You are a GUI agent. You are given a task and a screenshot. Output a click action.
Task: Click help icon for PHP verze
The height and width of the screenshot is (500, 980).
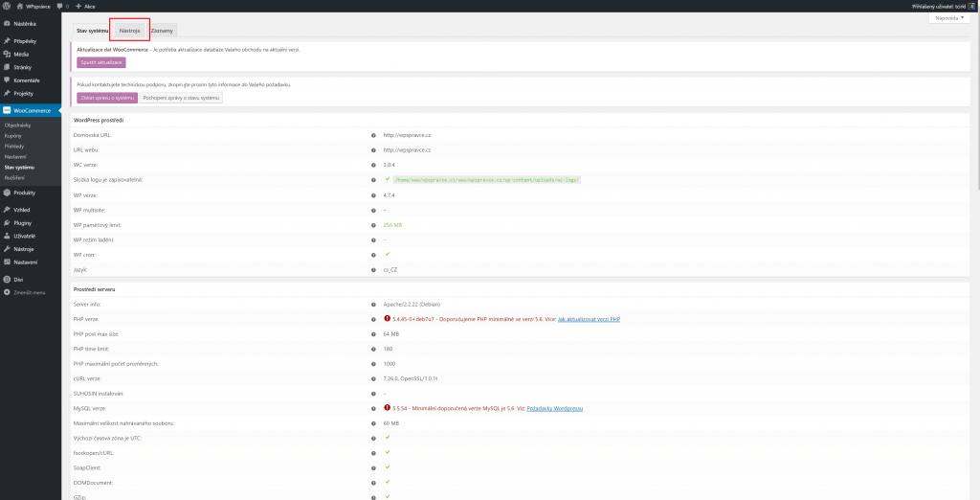pos(373,319)
